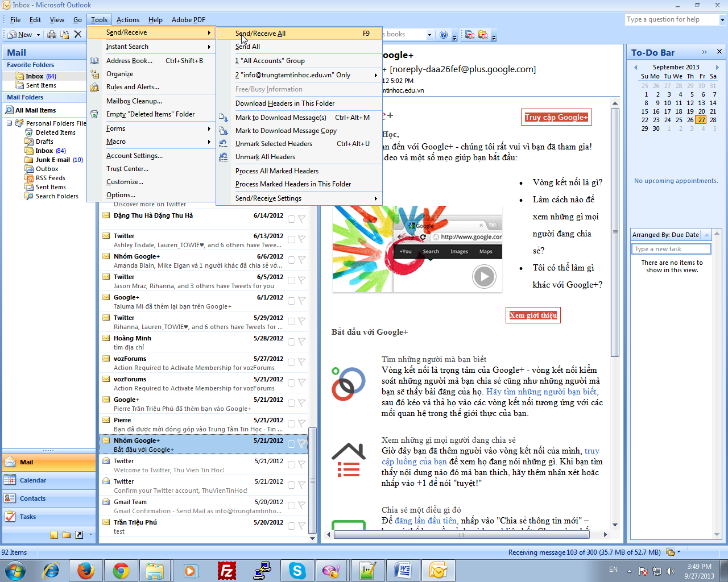Viewport: 728px width, 582px height.
Task: Click the Truy cập Google+ button
Action: tap(556, 118)
